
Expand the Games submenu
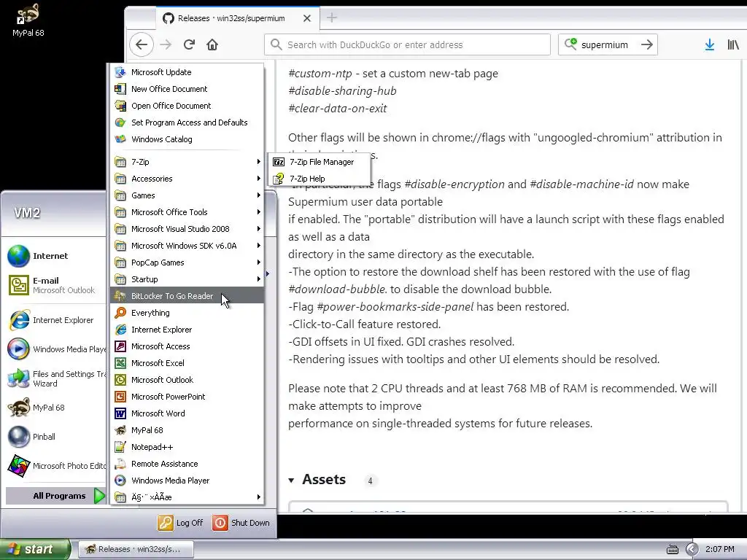(187, 195)
